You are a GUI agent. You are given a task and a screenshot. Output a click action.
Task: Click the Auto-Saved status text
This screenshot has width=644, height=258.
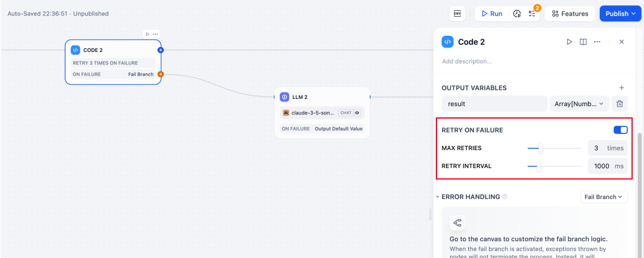[58, 14]
